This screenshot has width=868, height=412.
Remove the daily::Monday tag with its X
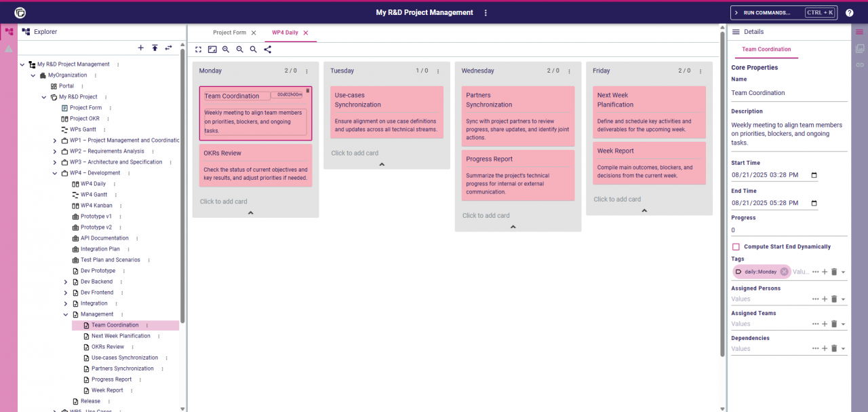(784, 271)
